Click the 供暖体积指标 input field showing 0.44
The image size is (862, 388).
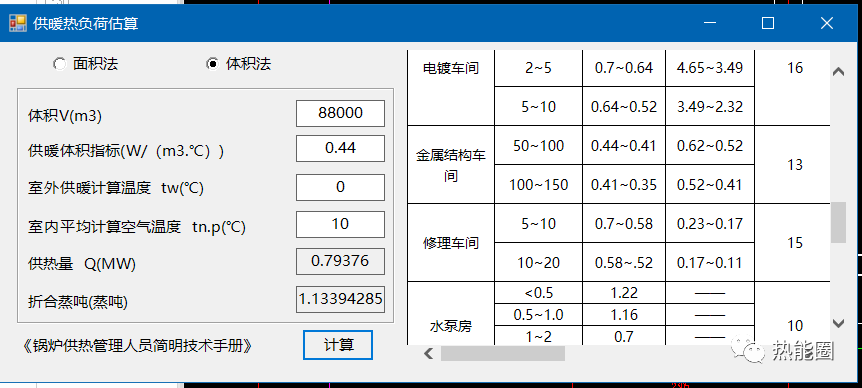pos(340,148)
